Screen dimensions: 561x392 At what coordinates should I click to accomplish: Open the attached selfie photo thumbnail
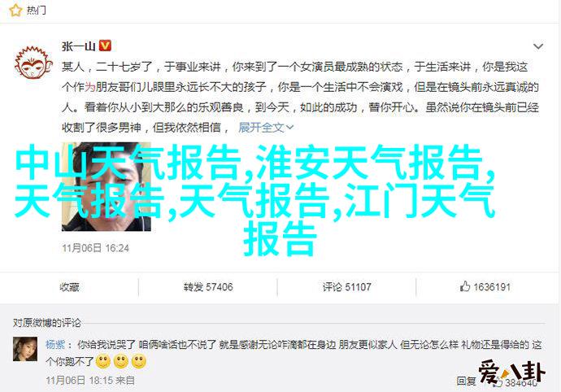coord(107,186)
